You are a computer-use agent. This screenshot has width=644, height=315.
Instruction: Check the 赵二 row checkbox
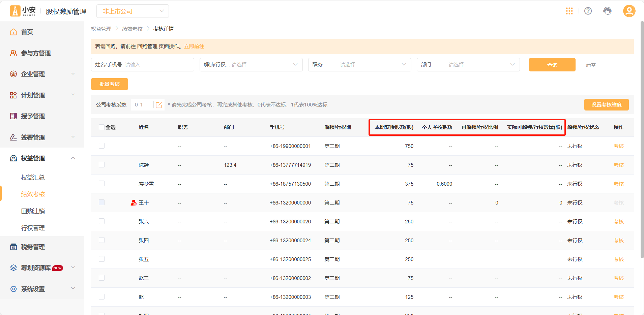pos(101,278)
